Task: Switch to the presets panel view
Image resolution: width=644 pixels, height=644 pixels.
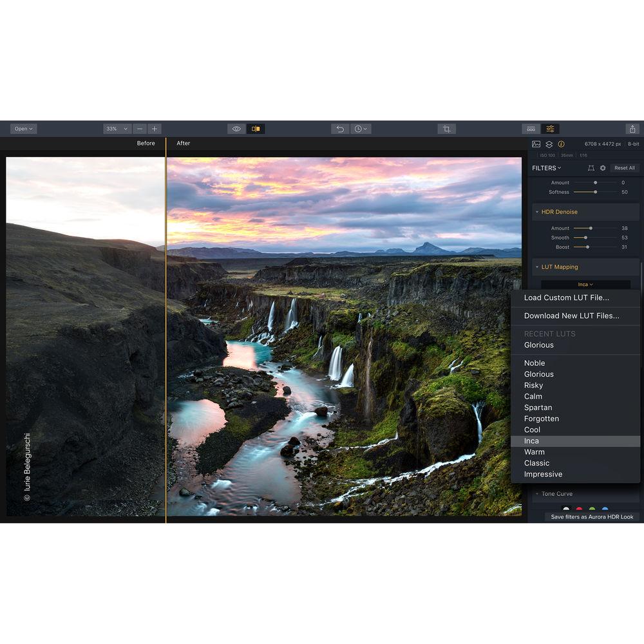Action: point(530,128)
